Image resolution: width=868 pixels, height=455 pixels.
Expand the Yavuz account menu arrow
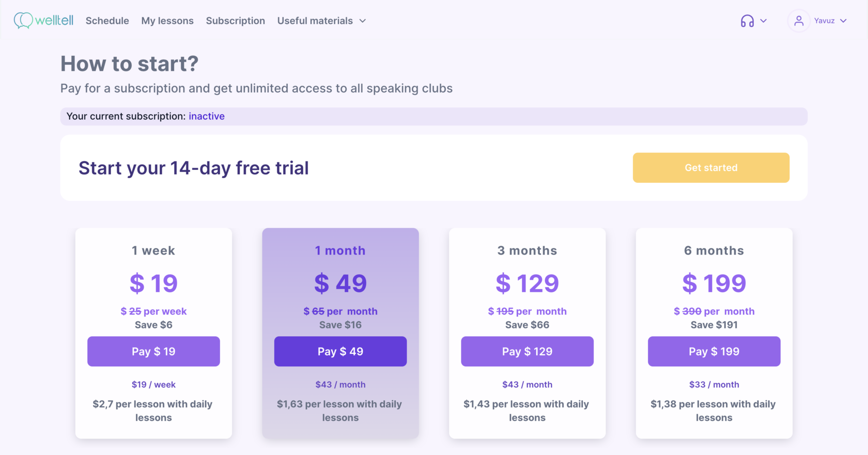[x=843, y=21]
